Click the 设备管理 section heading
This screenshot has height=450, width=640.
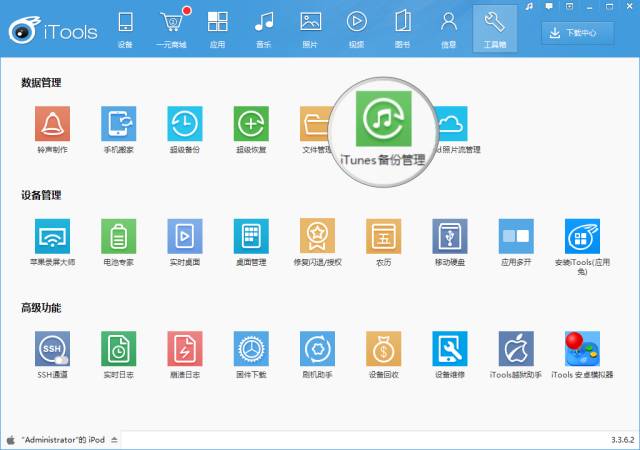(41, 195)
